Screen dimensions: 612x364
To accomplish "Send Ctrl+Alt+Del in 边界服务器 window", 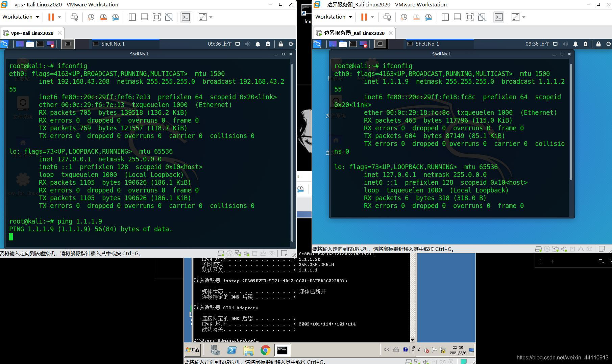I will click(x=387, y=17).
